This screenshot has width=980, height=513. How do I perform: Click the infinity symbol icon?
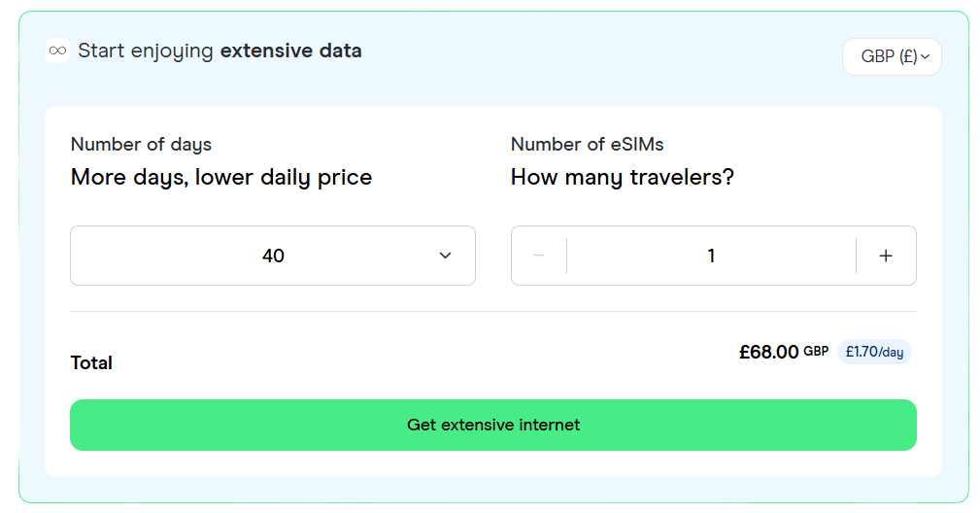click(x=57, y=51)
